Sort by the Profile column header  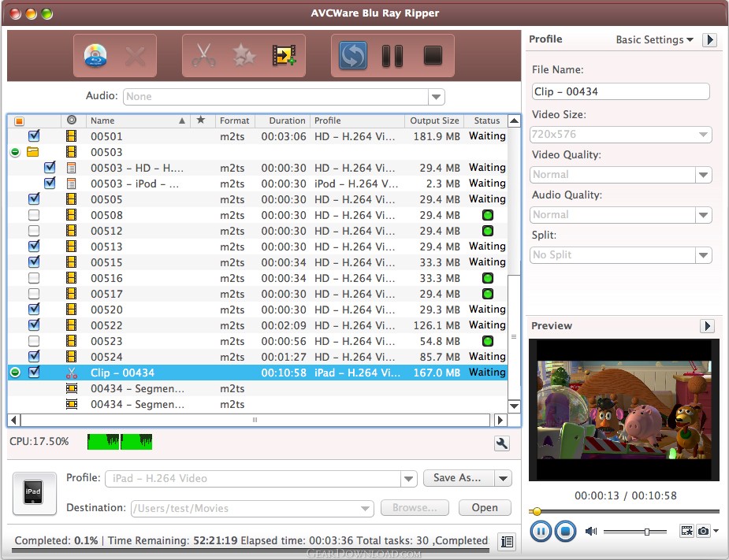358,121
